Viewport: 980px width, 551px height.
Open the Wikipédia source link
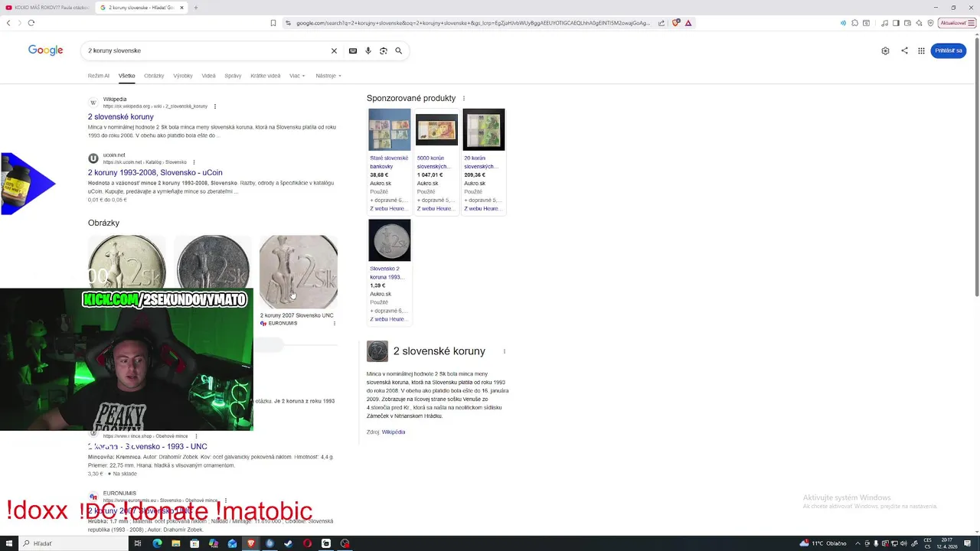(x=394, y=432)
